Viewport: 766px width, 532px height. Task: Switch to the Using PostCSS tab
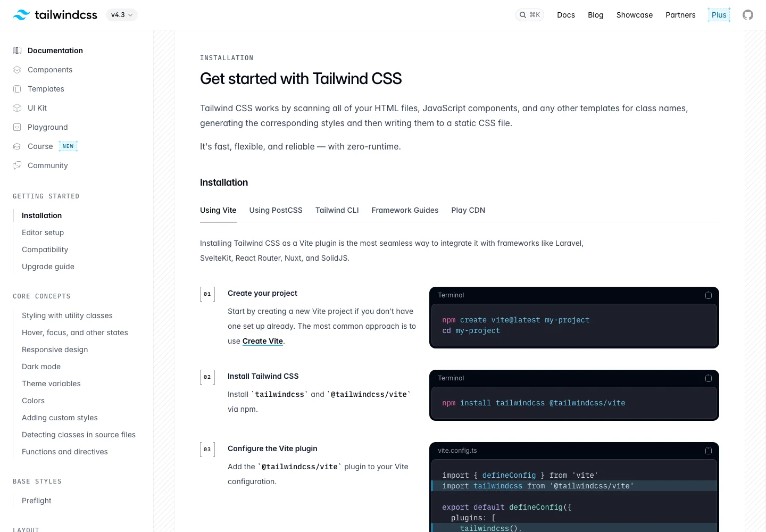(x=276, y=210)
